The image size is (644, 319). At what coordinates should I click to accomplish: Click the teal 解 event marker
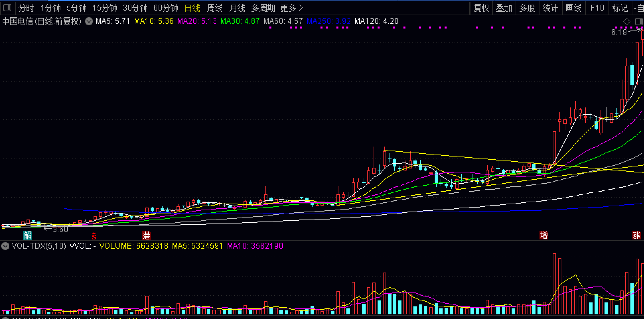click(28, 235)
